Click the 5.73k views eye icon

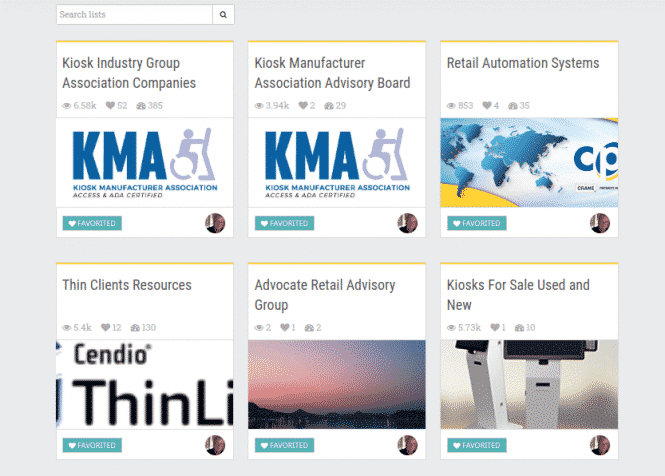(451, 328)
